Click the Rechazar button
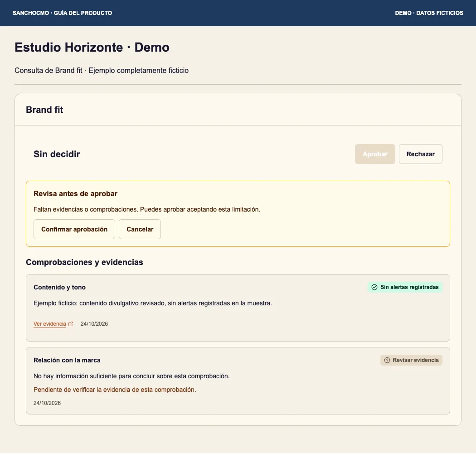The width and height of the screenshot is (476, 453). click(420, 154)
